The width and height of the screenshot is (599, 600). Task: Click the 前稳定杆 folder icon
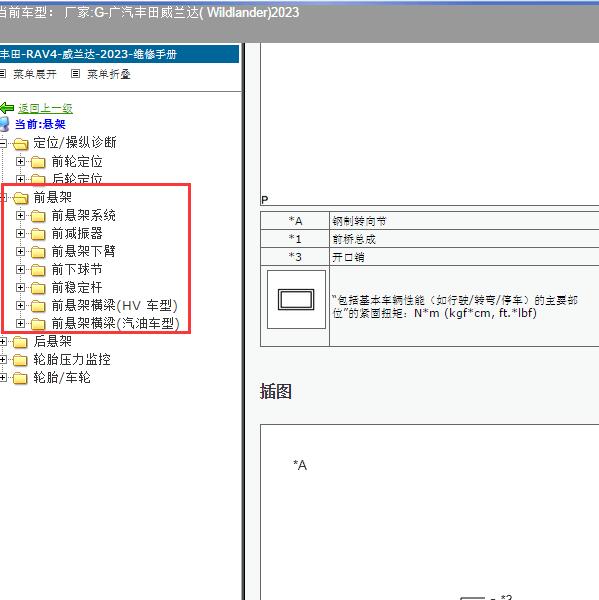(38, 288)
